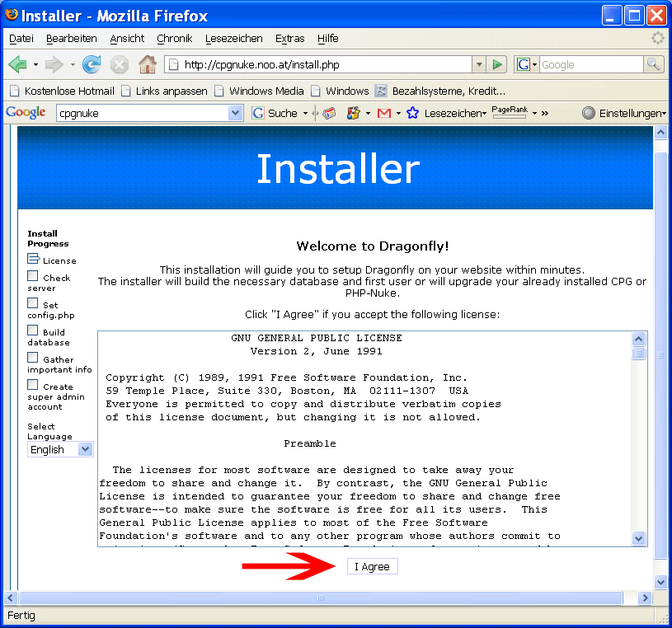Open Bezahlsysteme, Kredit... bookmark
The height and width of the screenshot is (628, 672).
pyautogui.click(x=440, y=91)
